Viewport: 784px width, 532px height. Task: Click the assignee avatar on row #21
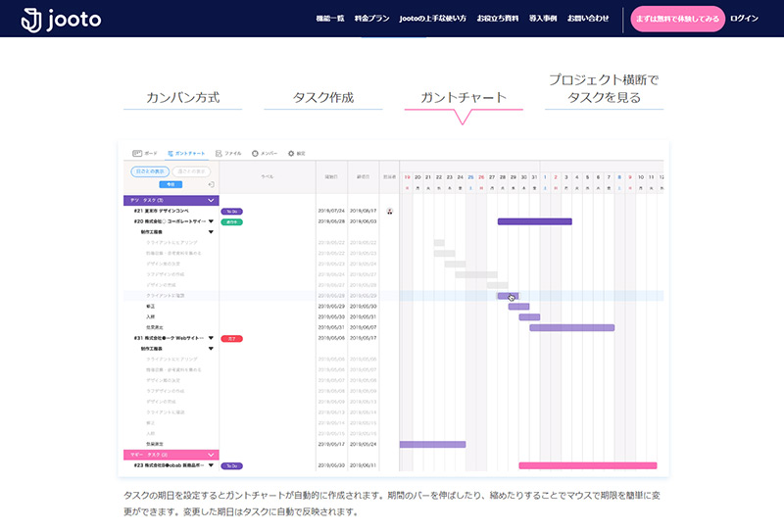390,212
